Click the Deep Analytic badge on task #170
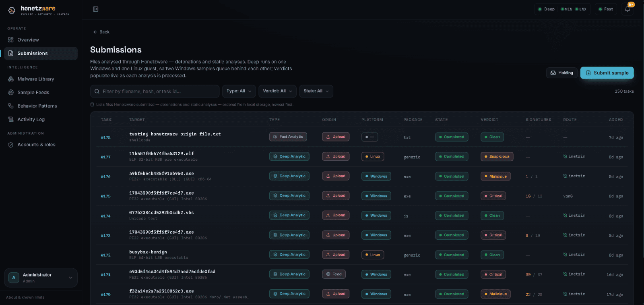 coord(289,294)
